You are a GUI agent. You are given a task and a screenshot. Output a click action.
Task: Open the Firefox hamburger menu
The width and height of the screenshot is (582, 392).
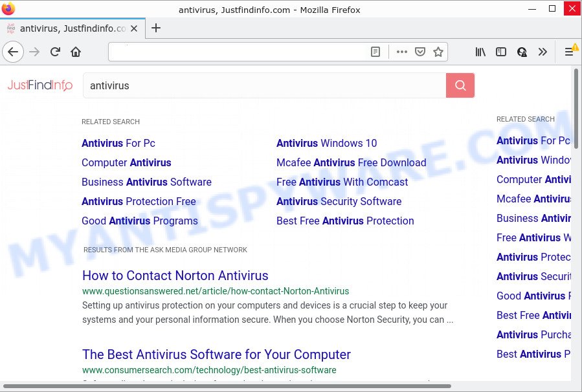(x=568, y=52)
